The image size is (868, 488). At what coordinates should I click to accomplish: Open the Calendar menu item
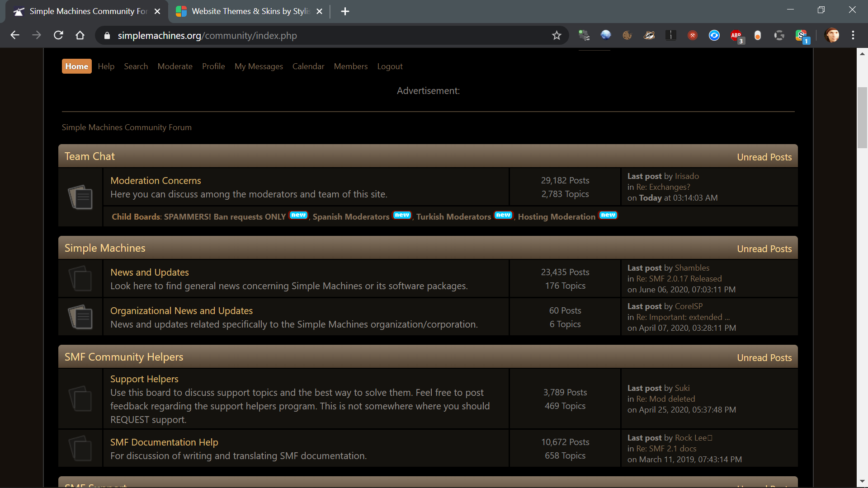[308, 66]
